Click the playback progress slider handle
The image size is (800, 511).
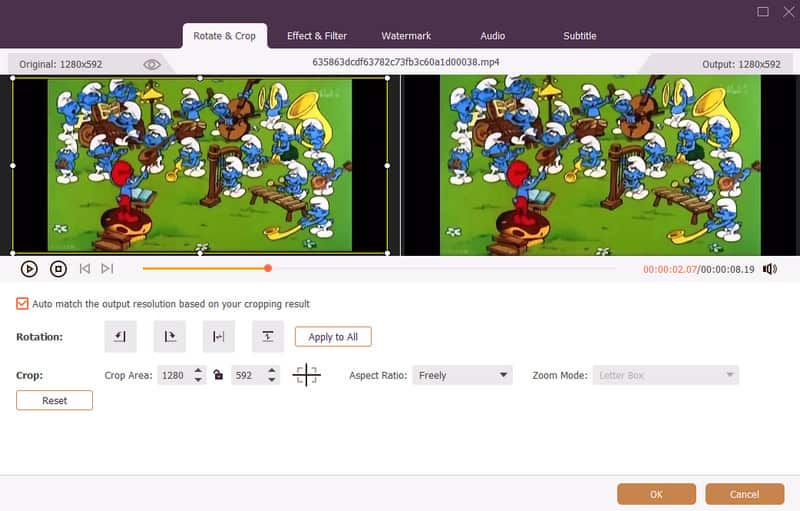(268, 268)
